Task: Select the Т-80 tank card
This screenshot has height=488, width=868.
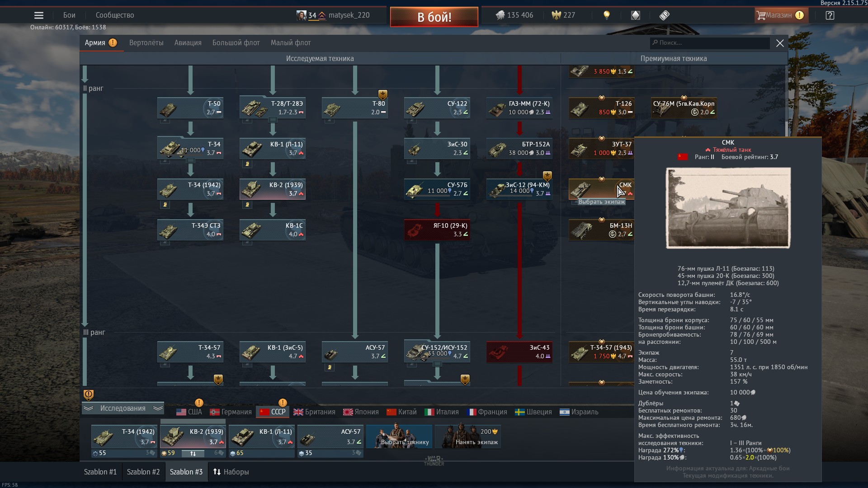Action: (355, 108)
